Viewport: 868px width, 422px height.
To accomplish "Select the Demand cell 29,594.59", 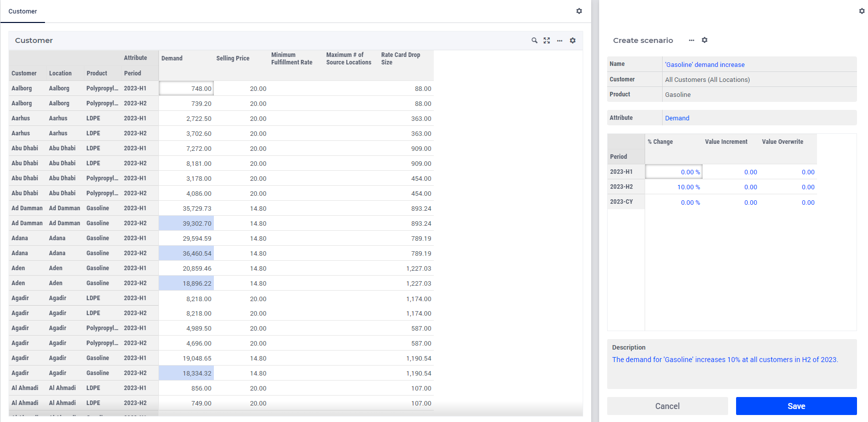I will pyautogui.click(x=186, y=238).
